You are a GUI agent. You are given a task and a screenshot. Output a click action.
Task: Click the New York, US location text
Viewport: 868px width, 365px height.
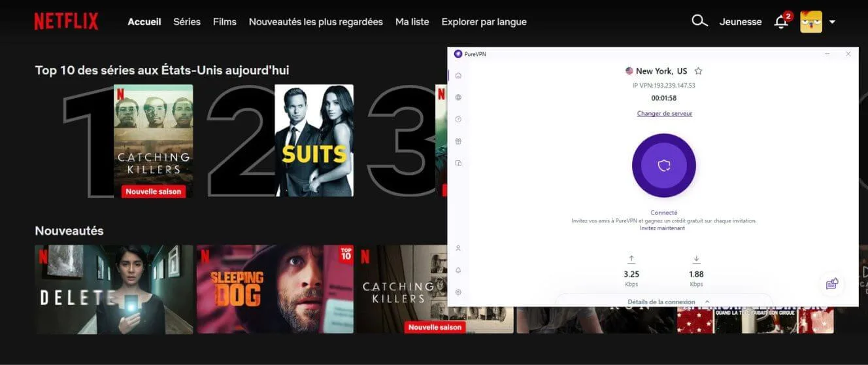click(x=661, y=71)
